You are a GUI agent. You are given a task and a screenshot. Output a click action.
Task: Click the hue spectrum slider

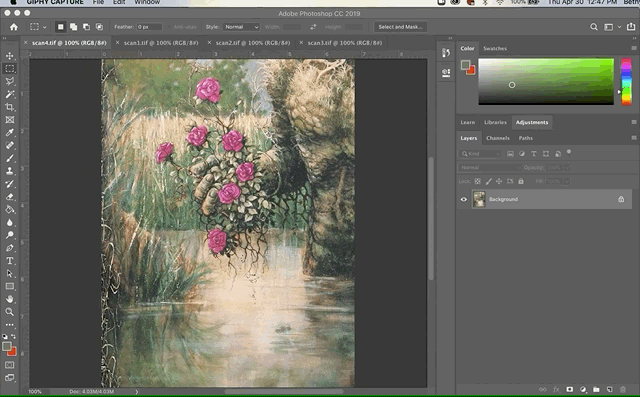[626, 82]
